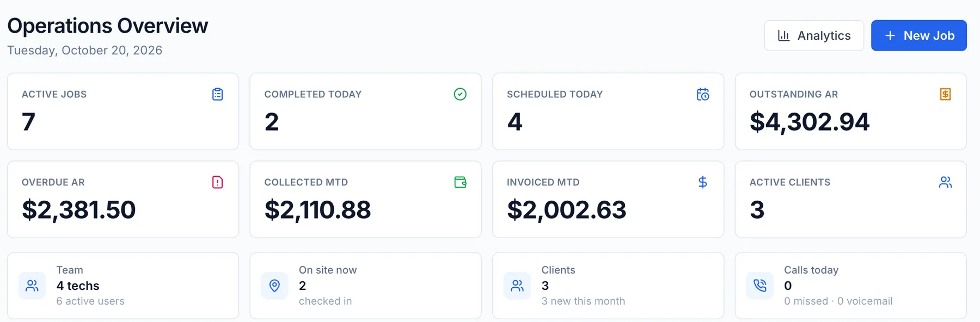Click the ACTIVE JOBS label
The image size is (980, 322).
(54, 94)
